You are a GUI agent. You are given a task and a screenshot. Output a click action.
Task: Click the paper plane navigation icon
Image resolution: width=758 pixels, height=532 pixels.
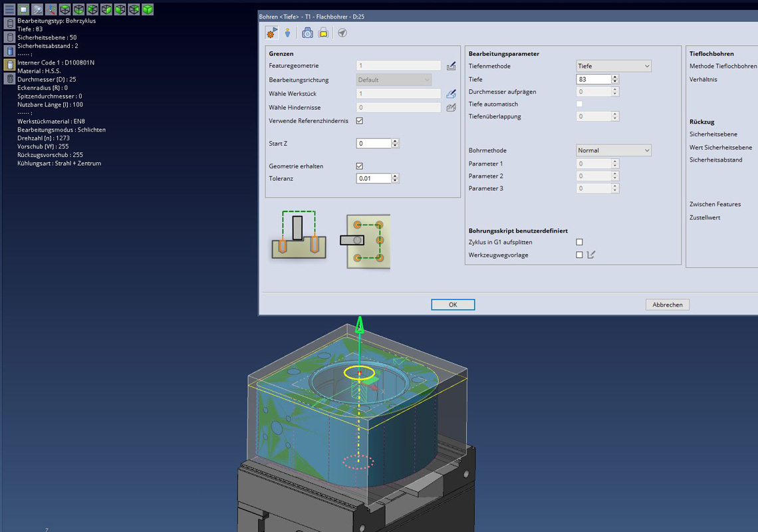342,33
